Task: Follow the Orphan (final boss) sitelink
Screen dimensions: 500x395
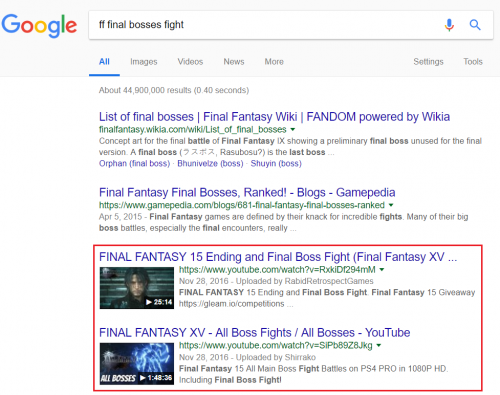Action: [134, 163]
